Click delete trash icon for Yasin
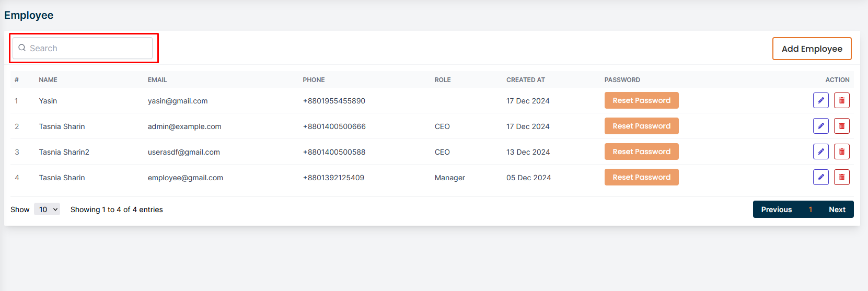 pyautogui.click(x=841, y=100)
